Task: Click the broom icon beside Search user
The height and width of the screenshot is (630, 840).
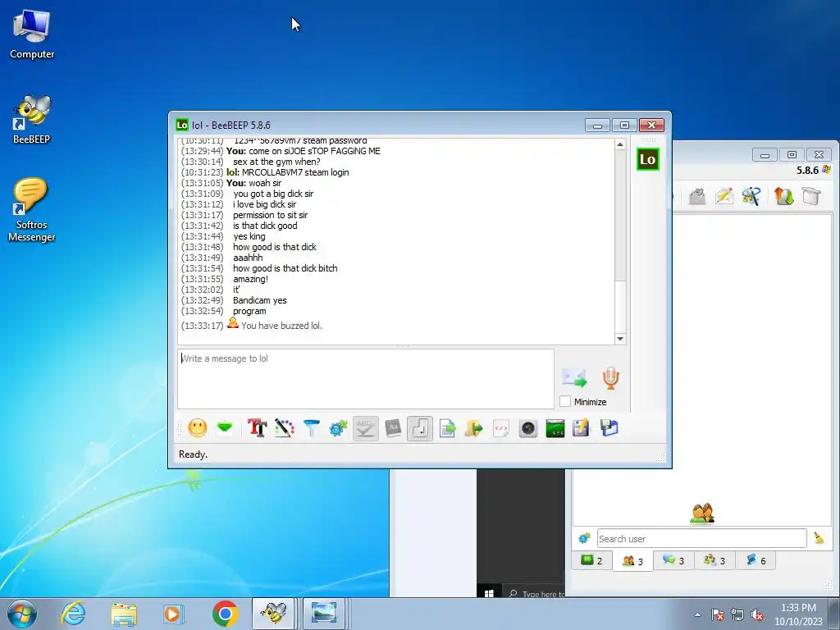Action: pyautogui.click(x=819, y=538)
